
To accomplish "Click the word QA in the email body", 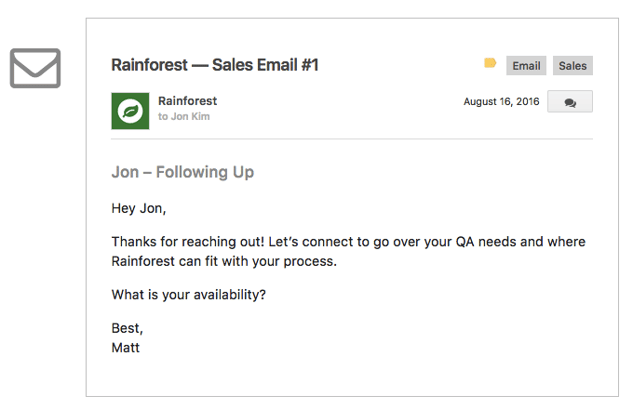I will pos(465,242).
